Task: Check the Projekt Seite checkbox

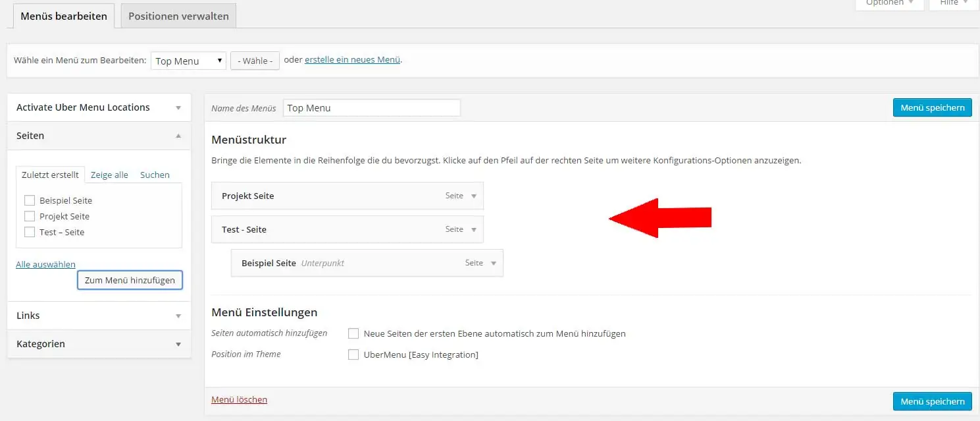Action: (30, 215)
